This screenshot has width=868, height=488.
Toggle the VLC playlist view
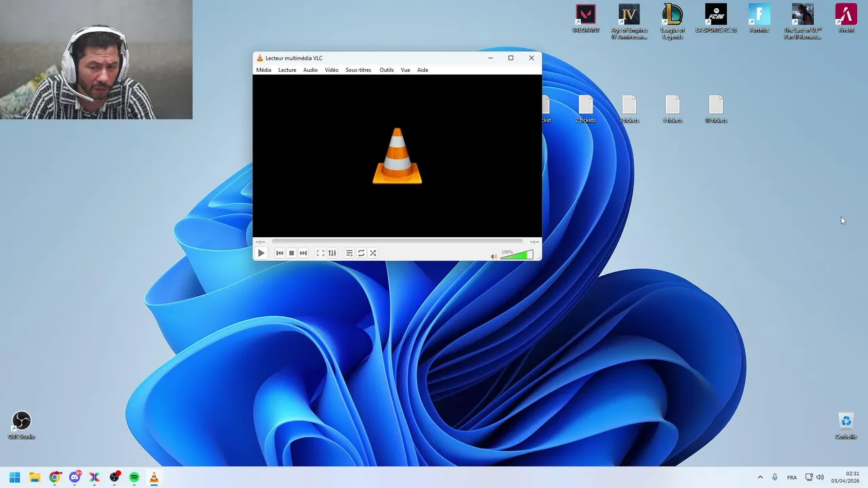349,253
